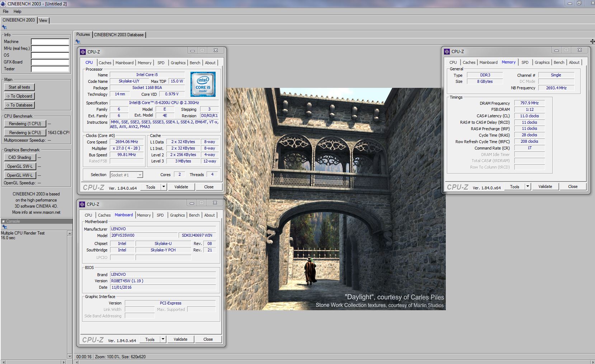Viewport: 595px width, 364px height.
Task: Open Tools dropdown arrow in Memory window
Action: 528,186
